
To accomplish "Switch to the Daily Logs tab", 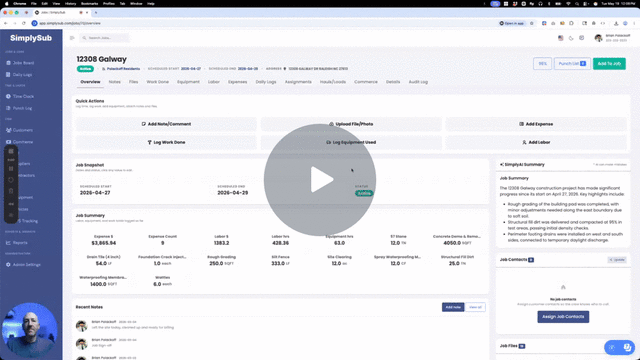I will 266,82.
